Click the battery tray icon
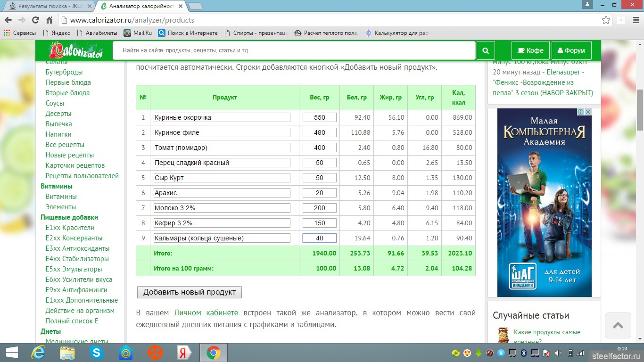 (x=570, y=353)
